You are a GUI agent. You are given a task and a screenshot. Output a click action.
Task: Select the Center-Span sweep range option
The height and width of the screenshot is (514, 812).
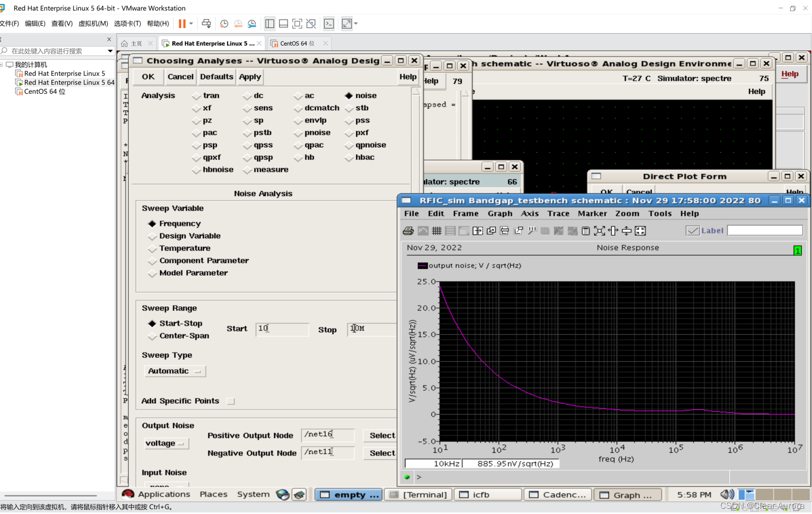[152, 336]
